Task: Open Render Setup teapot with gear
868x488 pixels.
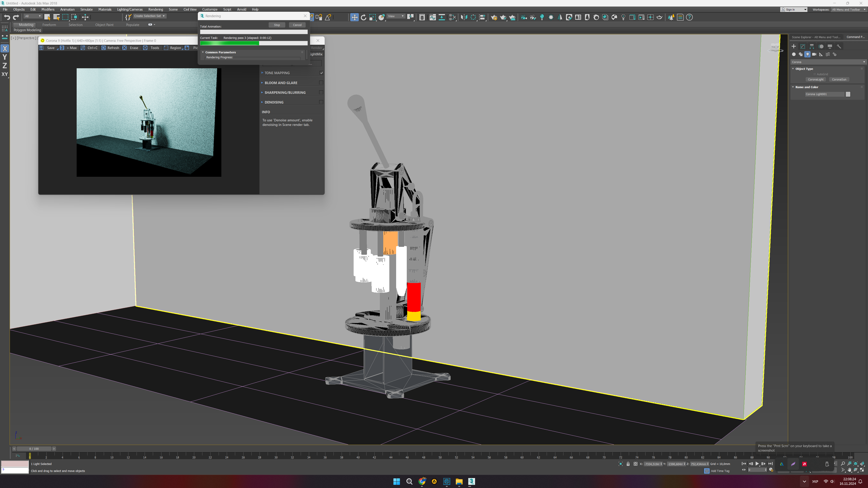Action: [494, 17]
